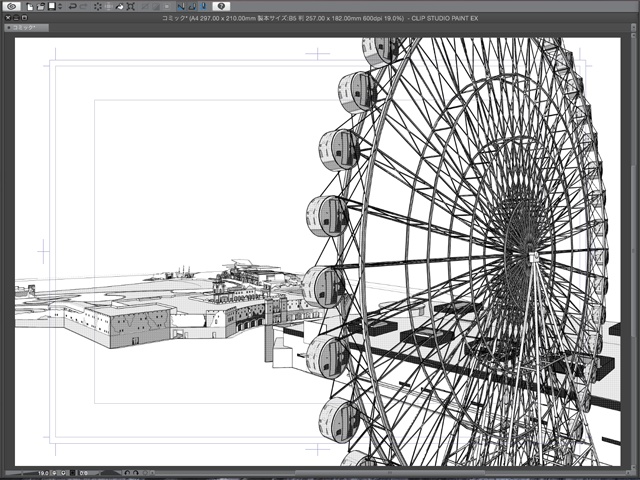Undo the last action
This screenshot has height=480, width=640.
tap(73, 7)
